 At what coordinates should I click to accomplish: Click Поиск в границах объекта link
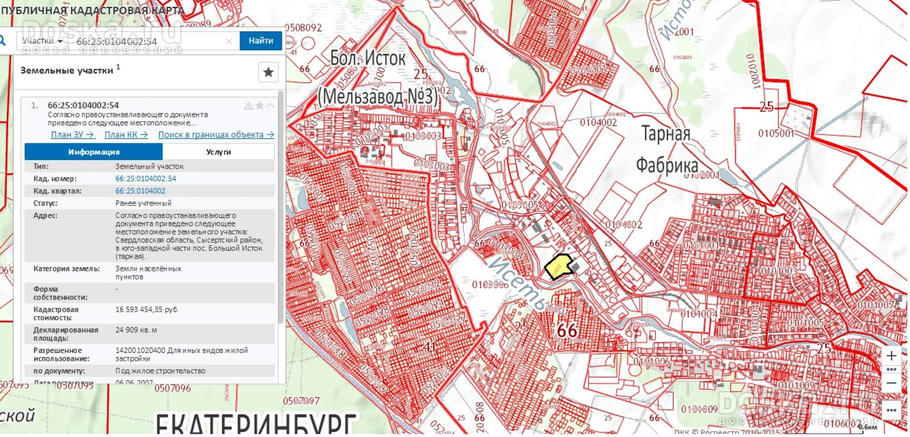click(x=215, y=134)
